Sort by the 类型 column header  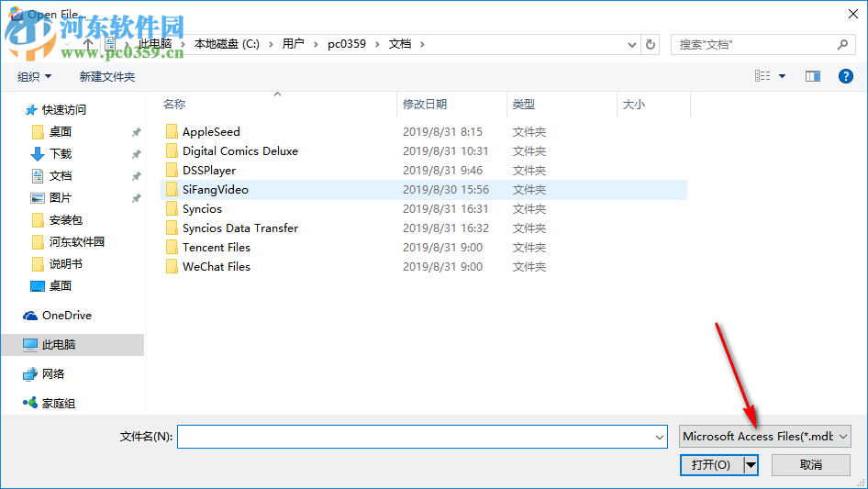pyautogui.click(x=524, y=104)
